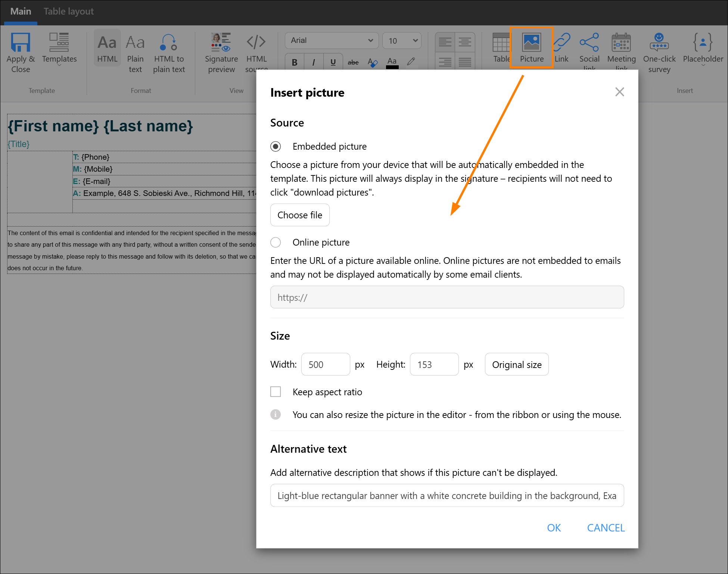Select the Embedded picture radio button
This screenshot has width=728, height=574.
pos(276,146)
